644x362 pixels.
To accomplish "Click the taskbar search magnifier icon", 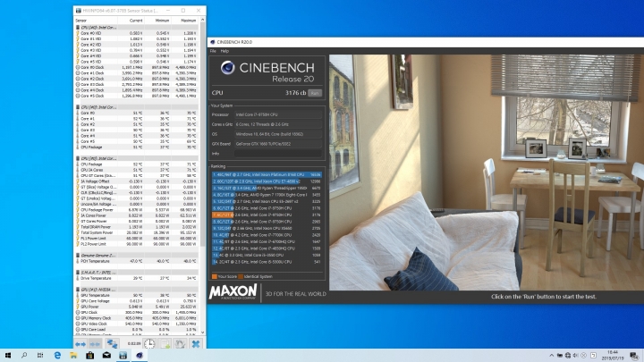I will click(x=24, y=356).
